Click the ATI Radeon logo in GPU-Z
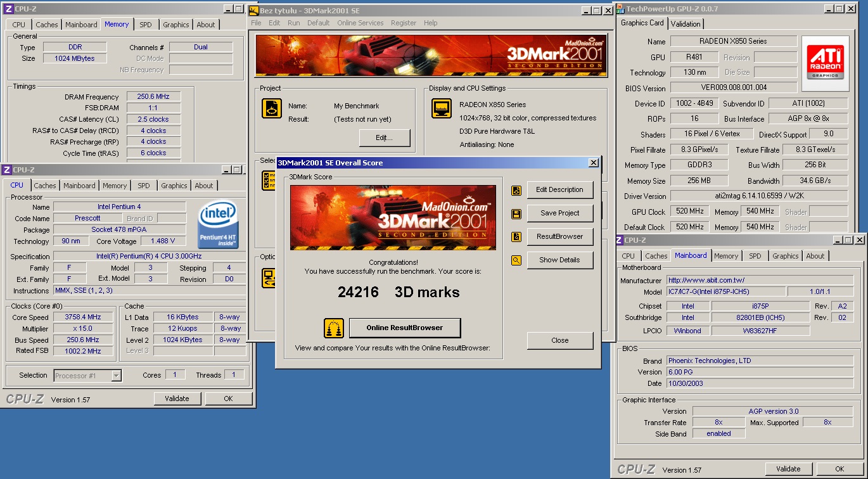Viewport: 868px width, 479px height. pos(826,65)
